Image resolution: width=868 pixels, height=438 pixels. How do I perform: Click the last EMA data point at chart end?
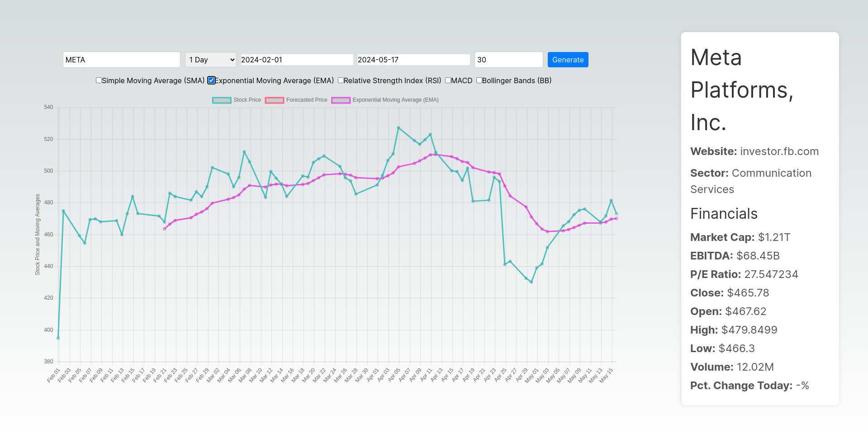(617, 218)
